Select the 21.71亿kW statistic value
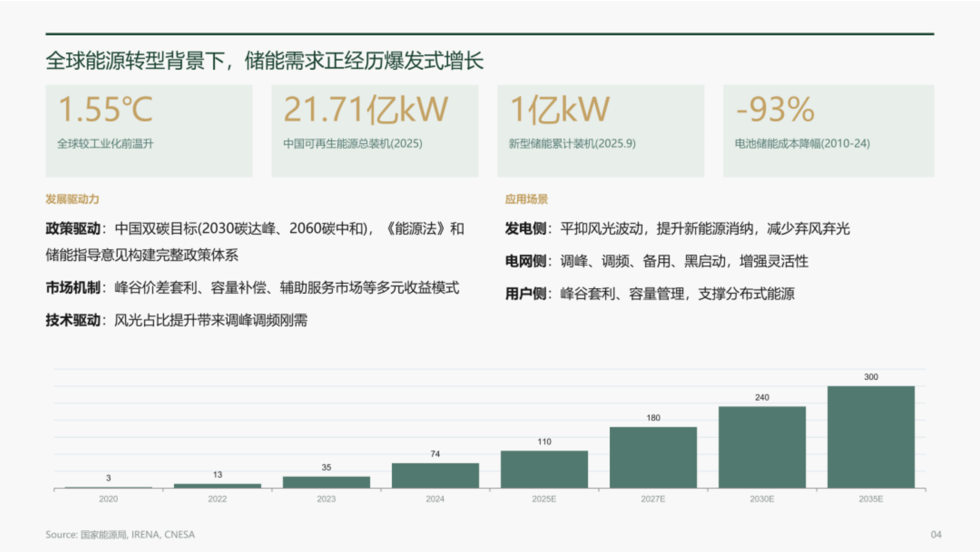 tap(366, 110)
